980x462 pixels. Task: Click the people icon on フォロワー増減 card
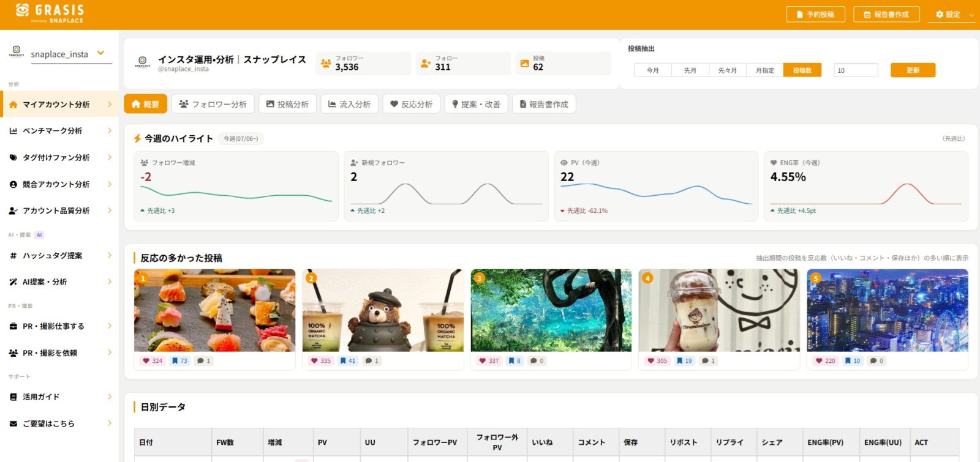(145, 163)
